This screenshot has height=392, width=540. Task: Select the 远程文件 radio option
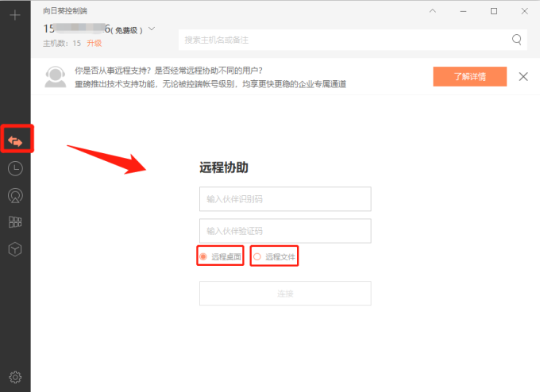256,257
